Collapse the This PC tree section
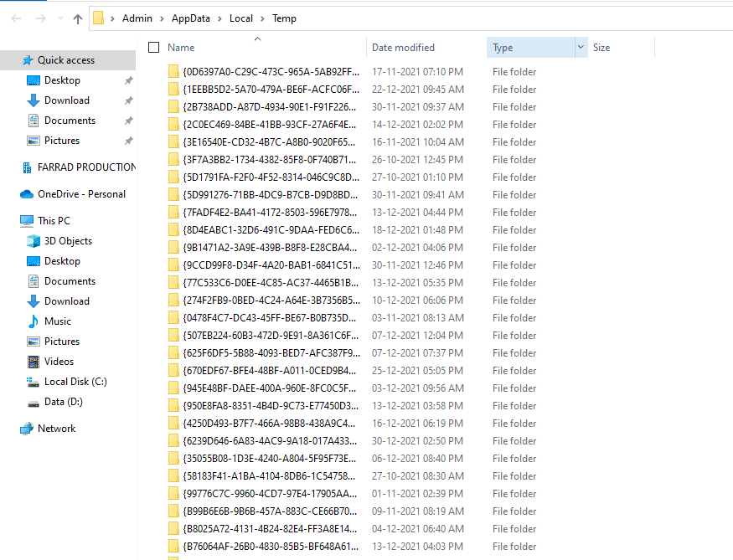The height and width of the screenshot is (560, 733). 13,220
